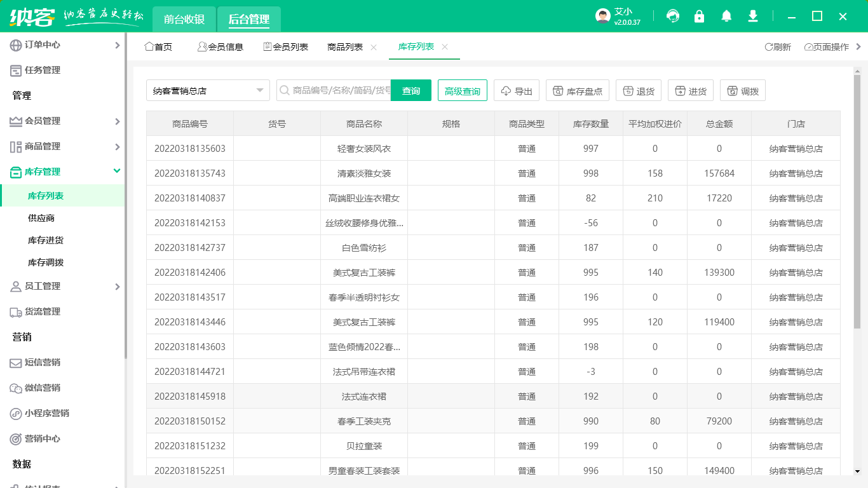
Task: Click the 查询 search button
Action: (x=410, y=90)
